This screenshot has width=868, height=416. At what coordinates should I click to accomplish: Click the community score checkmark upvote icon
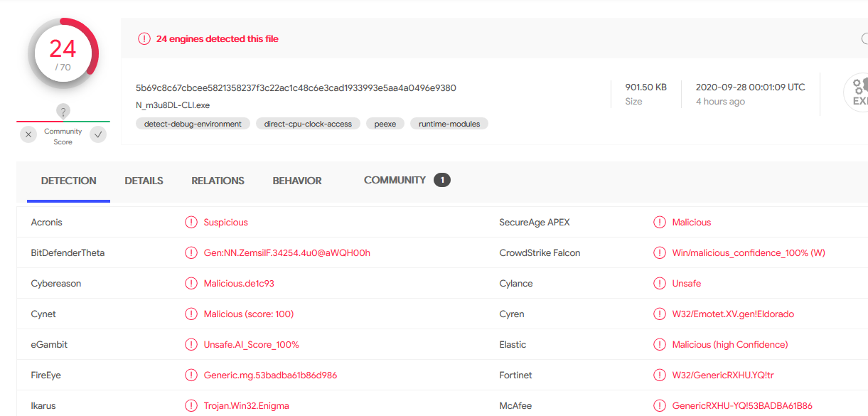(98, 134)
